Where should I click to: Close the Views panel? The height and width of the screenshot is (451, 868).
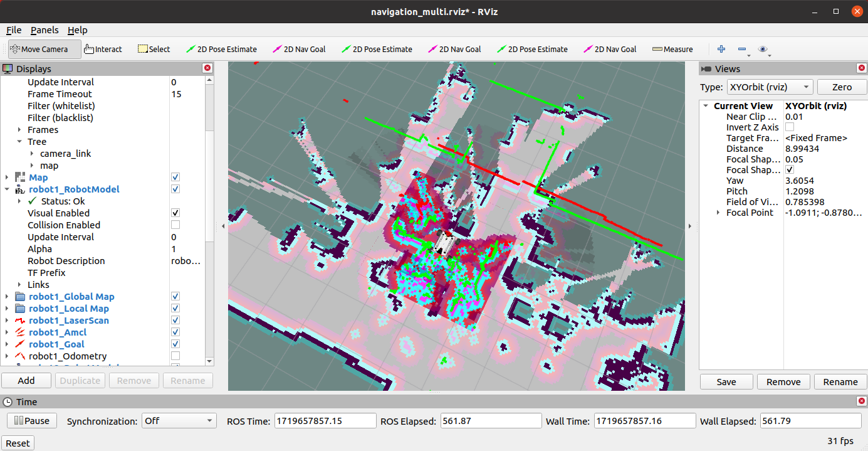(862, 68)
